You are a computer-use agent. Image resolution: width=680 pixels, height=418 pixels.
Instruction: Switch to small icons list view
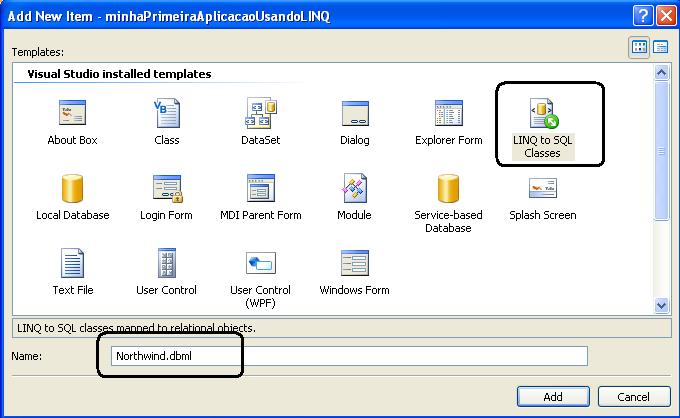click(660, 47)
